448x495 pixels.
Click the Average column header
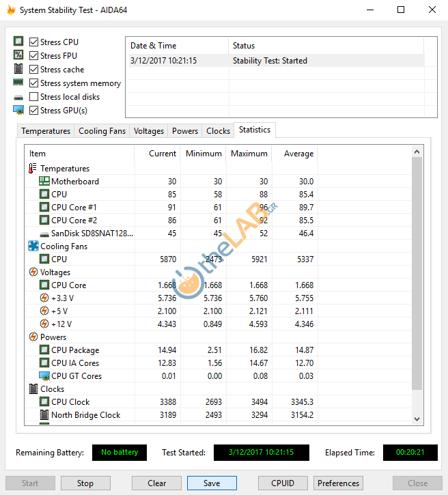[x=294, y=154]
